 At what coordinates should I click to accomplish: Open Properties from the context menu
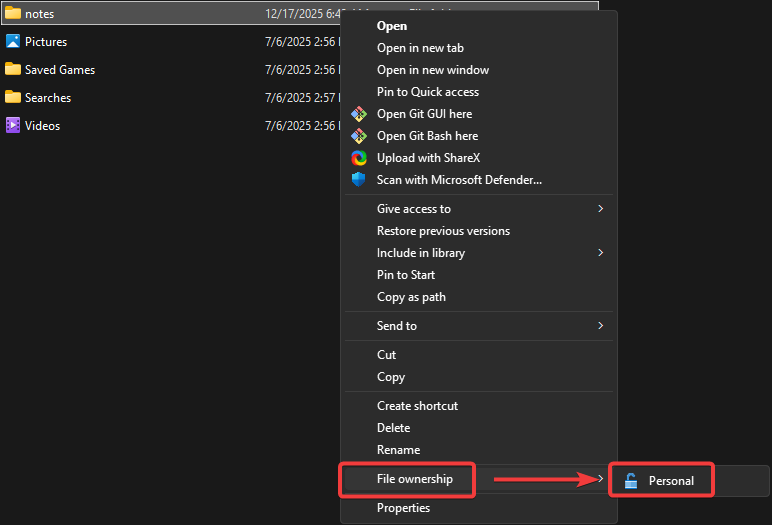click(x=403, y=508)
